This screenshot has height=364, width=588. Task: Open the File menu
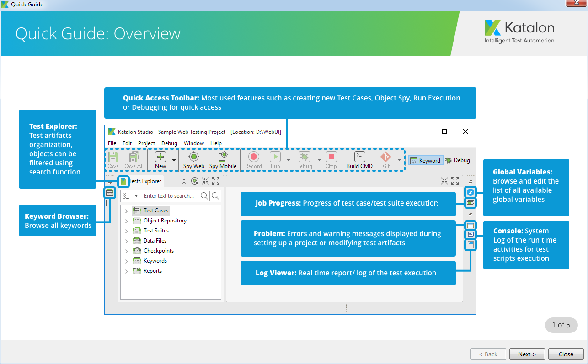tap(112, 143)
